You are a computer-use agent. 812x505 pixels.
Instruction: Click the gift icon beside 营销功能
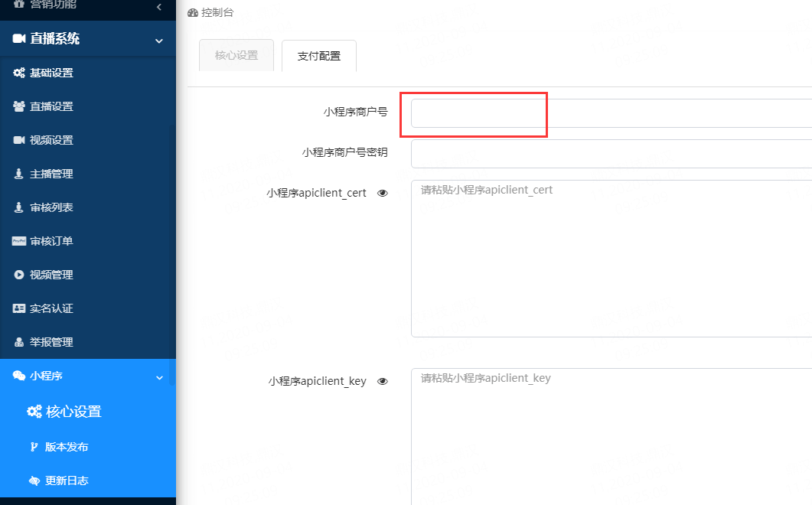click(x=19, y=4)
